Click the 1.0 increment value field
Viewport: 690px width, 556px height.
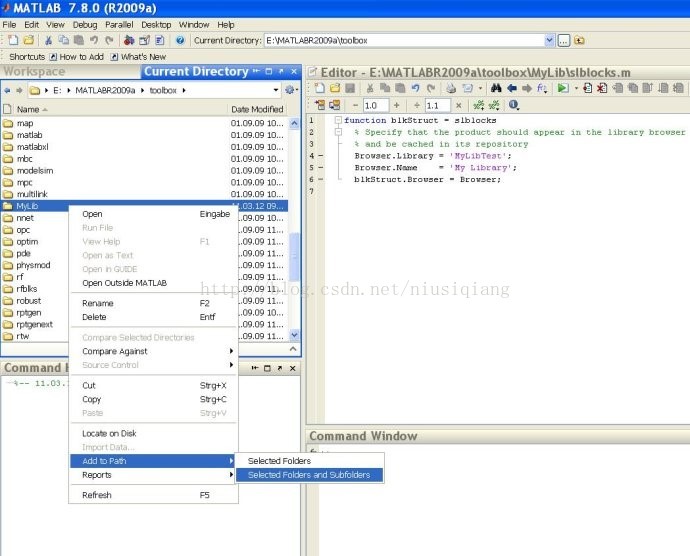(x=376, y=105)
